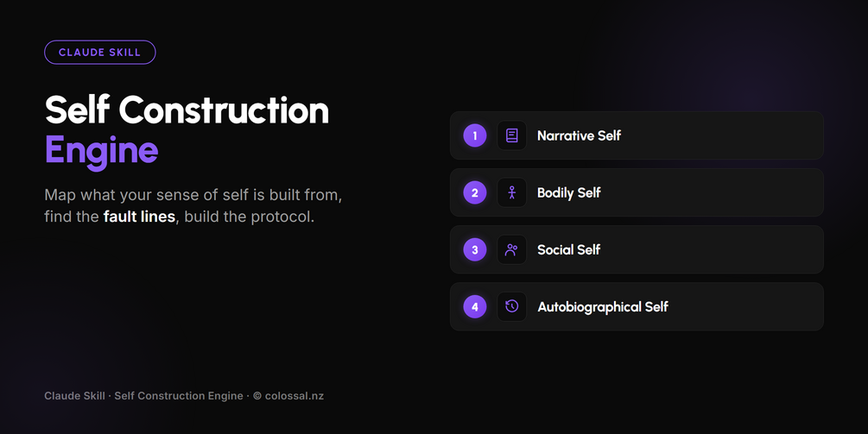Click the purple number 1 badge
The width and height of the screenshot is (868, 434).
coord(474,135)
